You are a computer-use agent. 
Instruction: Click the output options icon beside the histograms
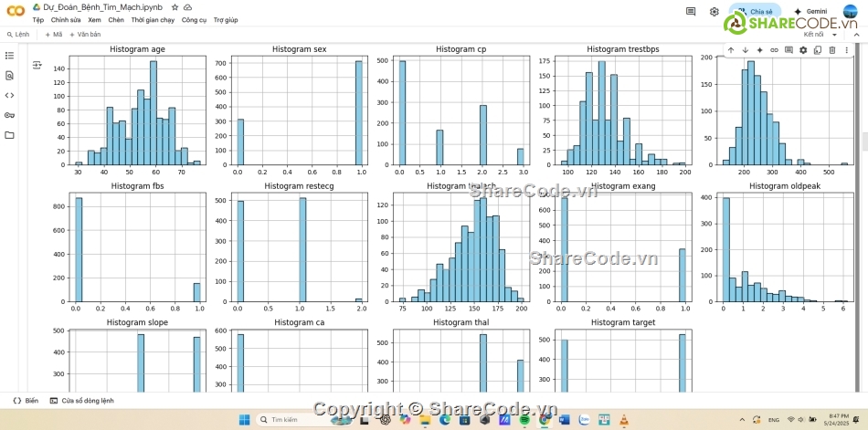point(37,66)
